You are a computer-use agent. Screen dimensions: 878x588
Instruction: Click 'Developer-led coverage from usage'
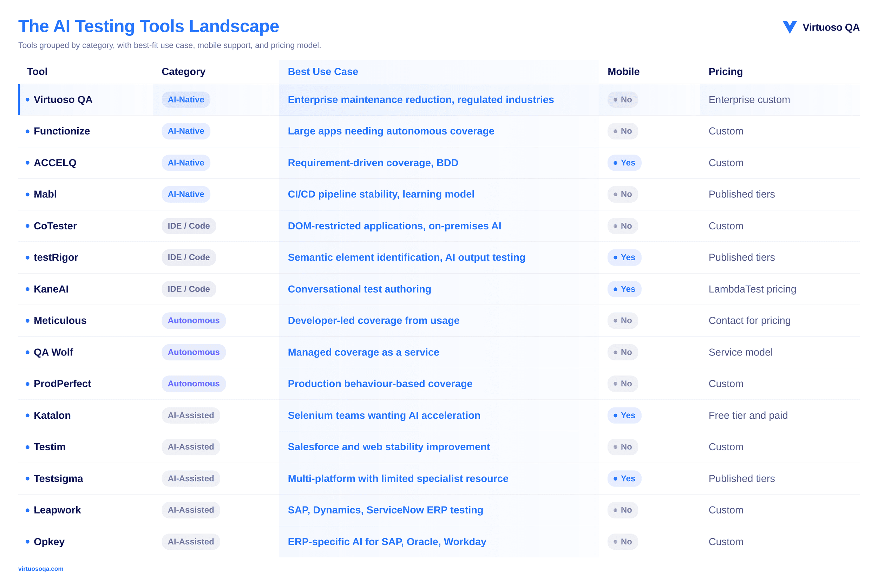click(x=373, y=321)
